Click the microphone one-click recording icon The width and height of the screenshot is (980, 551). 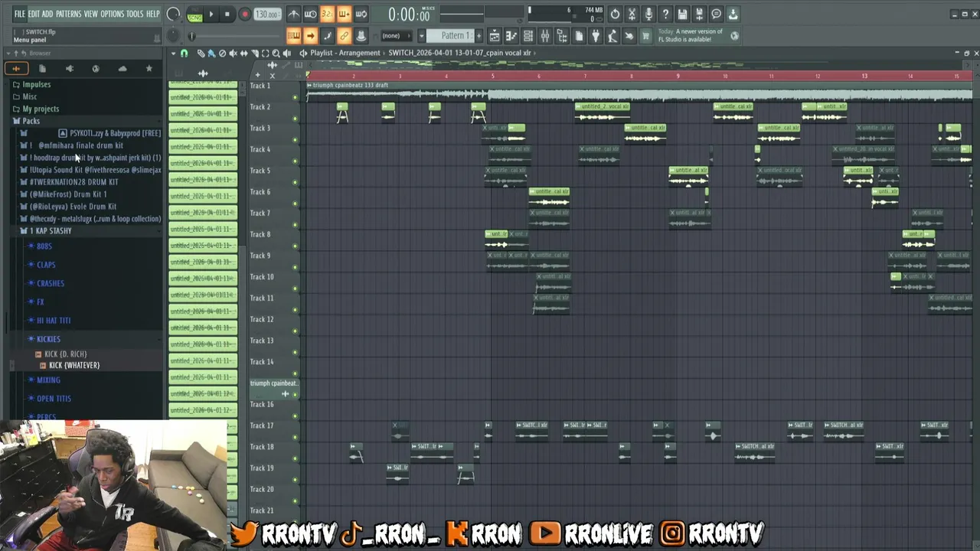coord(648,14)
